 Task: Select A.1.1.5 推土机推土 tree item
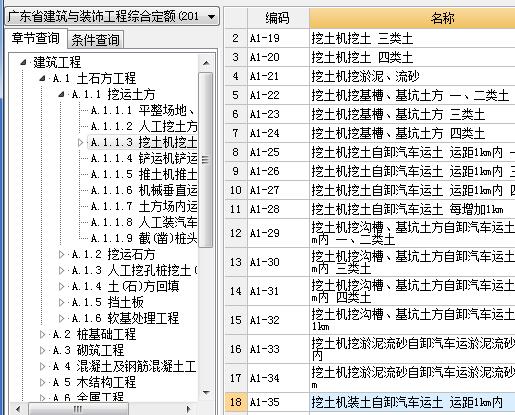click(144, 174)
